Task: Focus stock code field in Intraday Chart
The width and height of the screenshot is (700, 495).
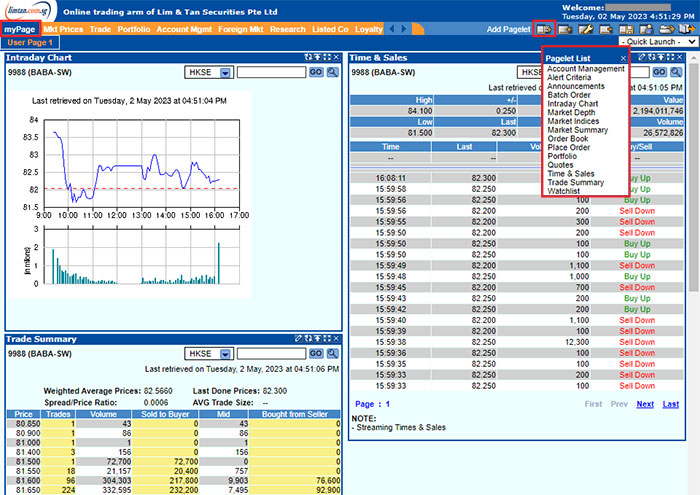Action: point(271,72)
